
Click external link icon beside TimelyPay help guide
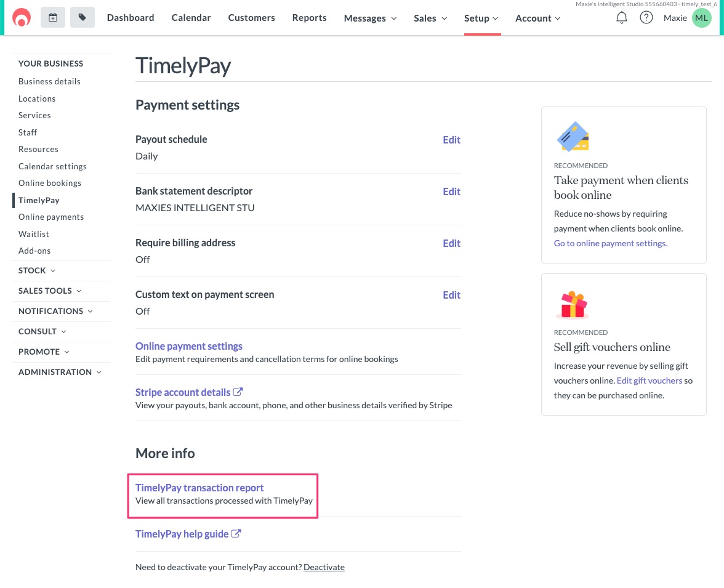(236, 533)
